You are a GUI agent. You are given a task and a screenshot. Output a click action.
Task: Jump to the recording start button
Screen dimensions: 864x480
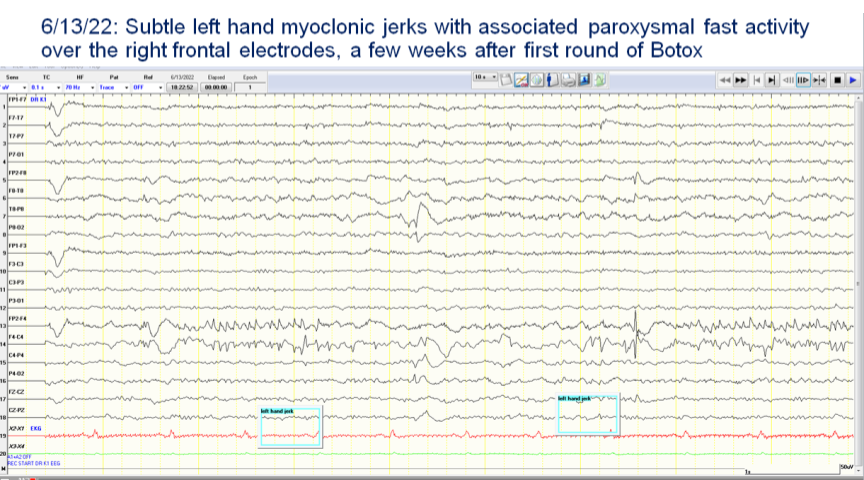(x=757, y=78)
